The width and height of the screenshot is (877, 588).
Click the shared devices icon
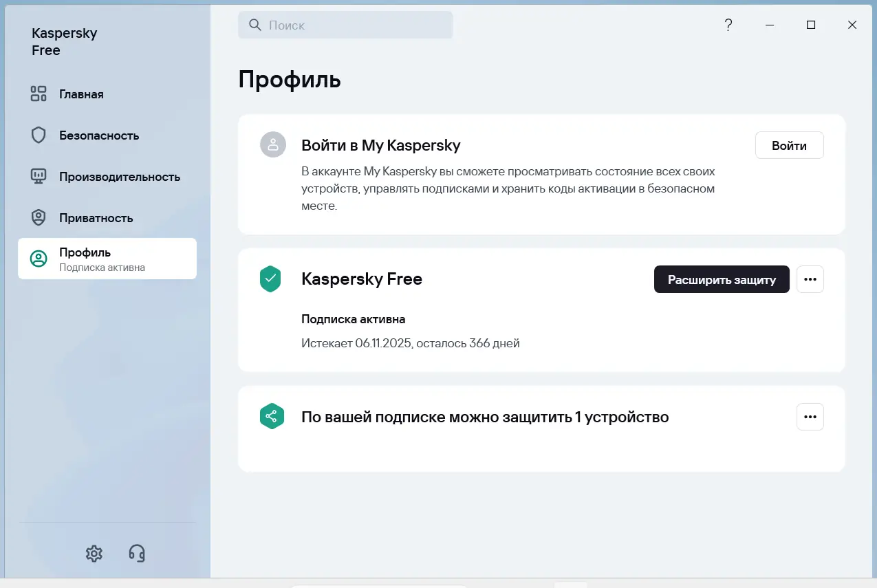coord(272,416)
